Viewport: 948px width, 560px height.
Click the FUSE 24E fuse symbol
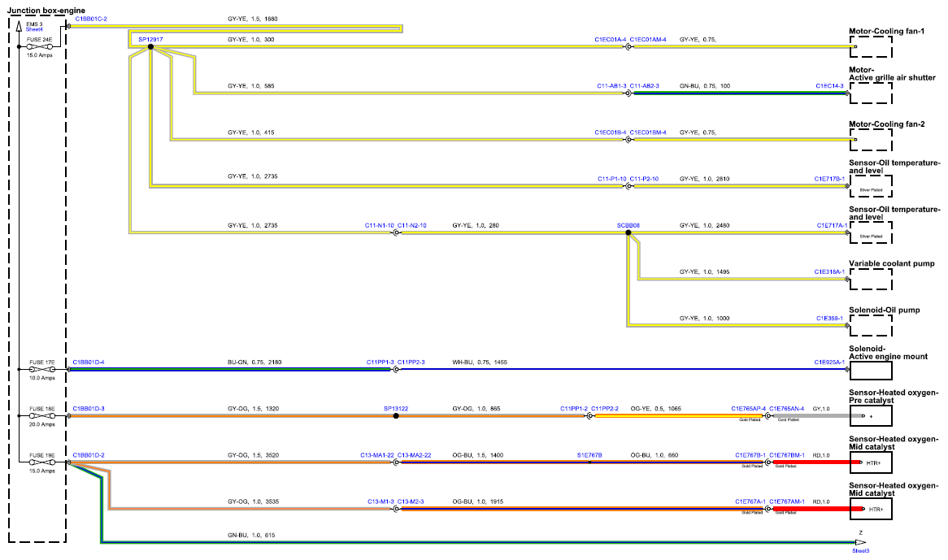pos(41,46)
